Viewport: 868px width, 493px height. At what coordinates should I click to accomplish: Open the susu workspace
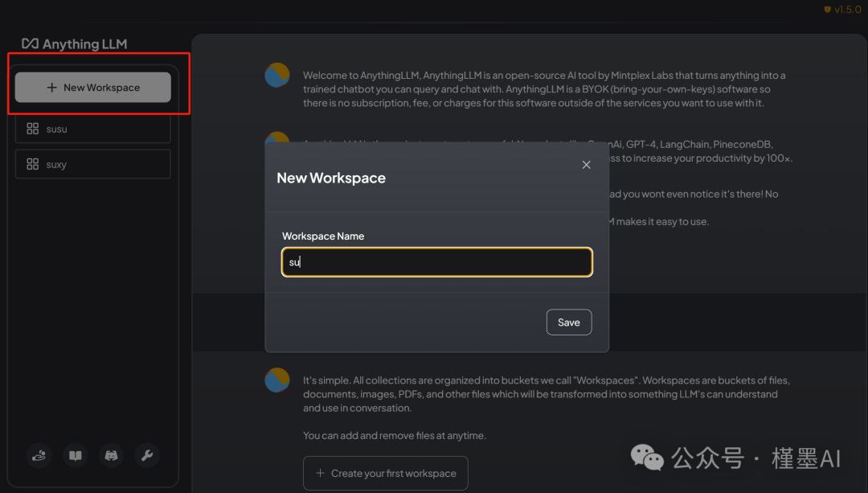tap(93, 129)
